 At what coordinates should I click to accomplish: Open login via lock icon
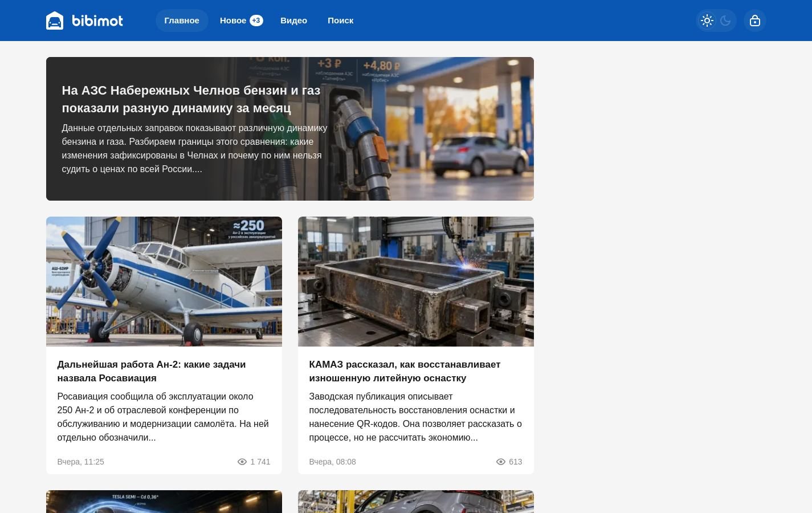click(x=755, y=21)
